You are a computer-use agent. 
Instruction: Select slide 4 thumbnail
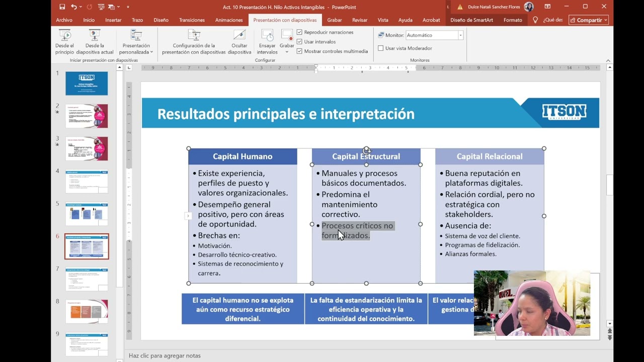87,182
